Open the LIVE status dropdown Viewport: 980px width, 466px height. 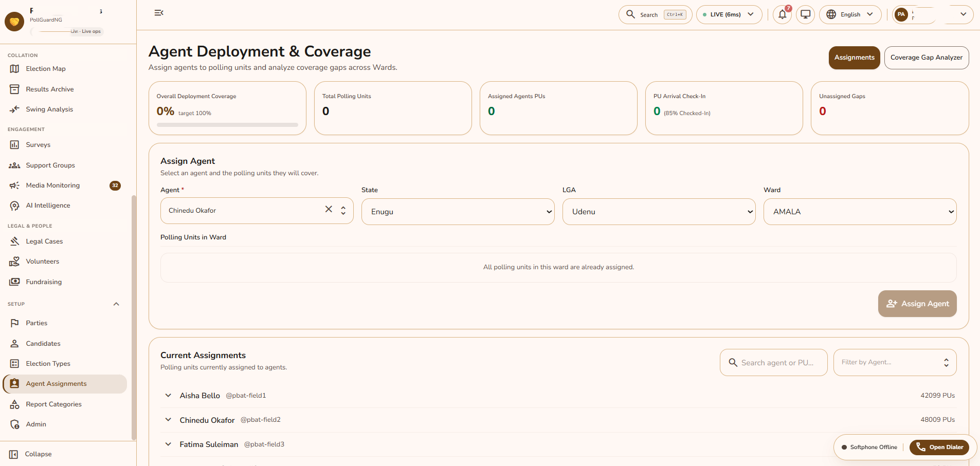(729, 14)
